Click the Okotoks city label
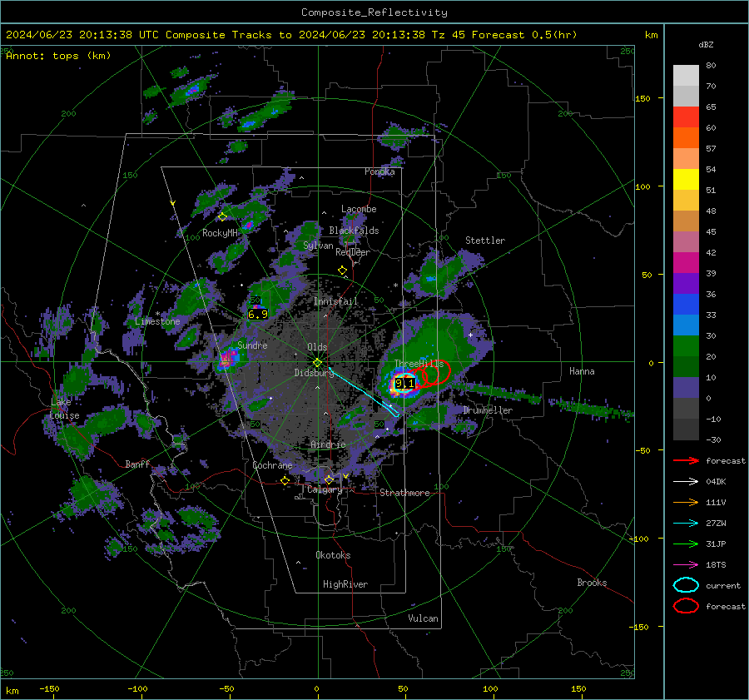Image resolution: width=749 pixels, height=700 pixels. 333,555
